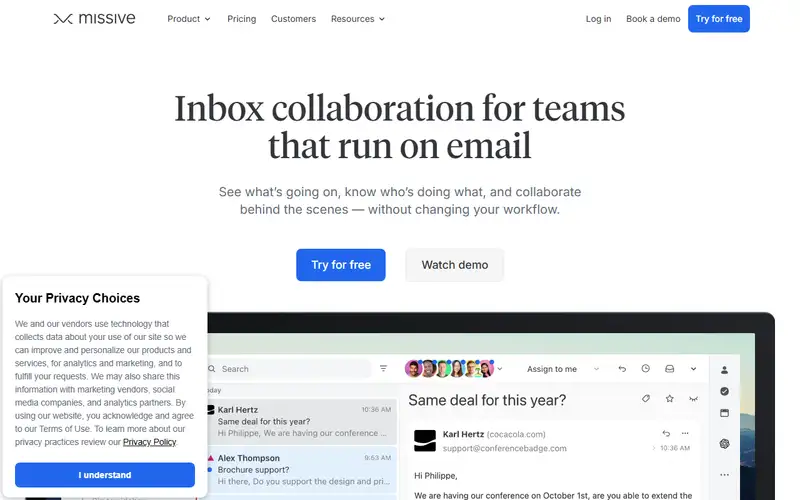
Task: Click the calendar icon in the right sidebar
Action: click(x=724, y=413)
